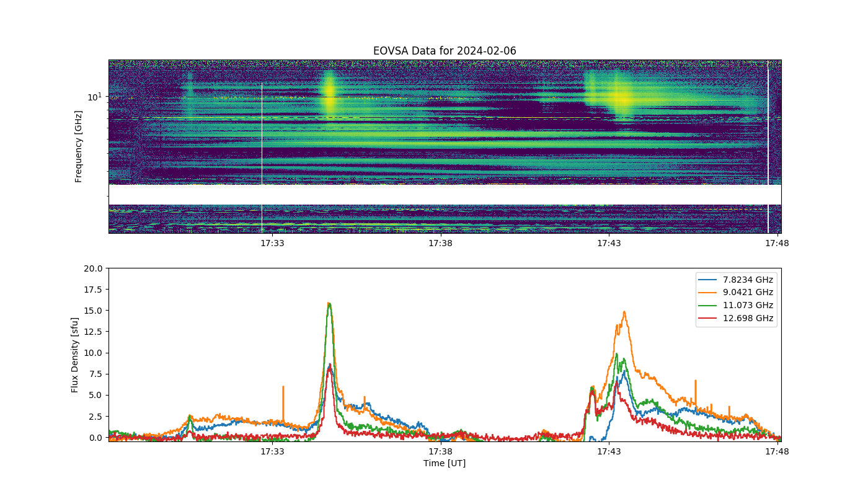The width and height of the screenshot is (868, 496).
Task: Click the 10¹ frequency tick label
Action: coord(94,96)
